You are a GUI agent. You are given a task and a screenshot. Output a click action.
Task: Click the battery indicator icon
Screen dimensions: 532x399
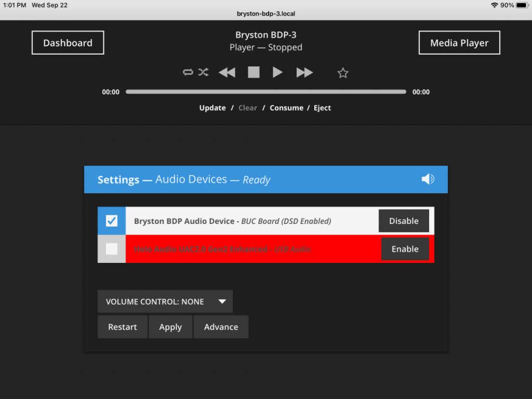[x=523, y=5]
